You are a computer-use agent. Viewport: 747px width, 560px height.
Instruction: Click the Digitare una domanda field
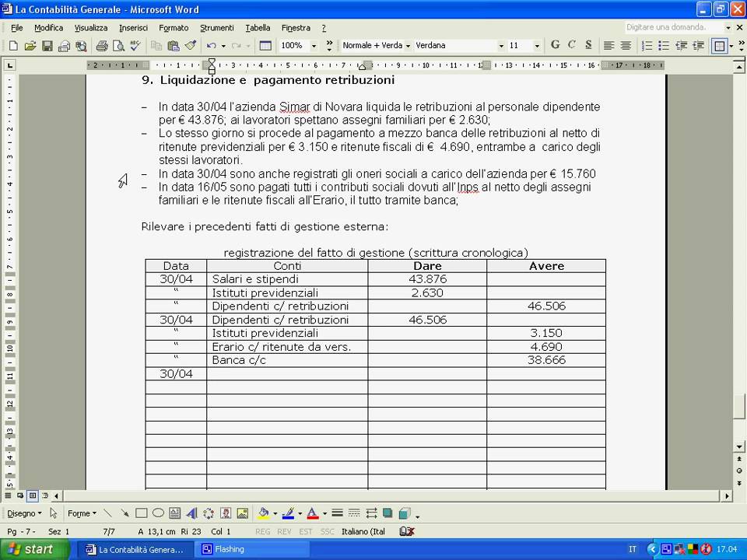click(675, 27)
